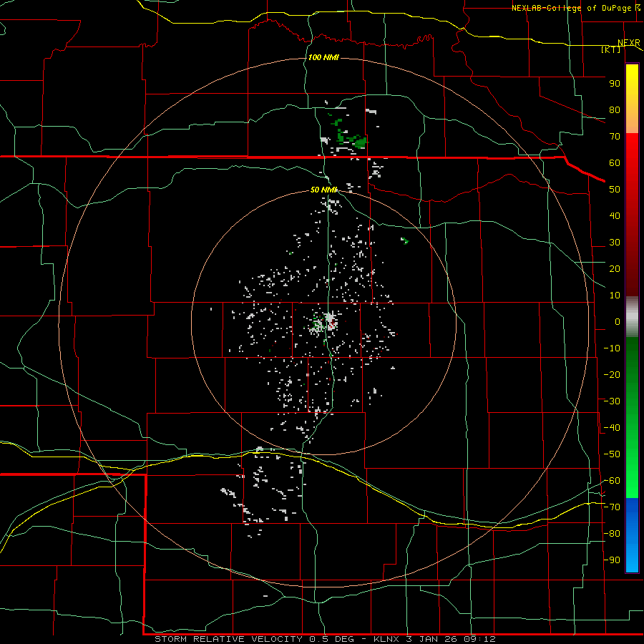The width and height of the screenshot is (644, 644).
Task: Click the positive 30 scale label
Action: [615, 243]
